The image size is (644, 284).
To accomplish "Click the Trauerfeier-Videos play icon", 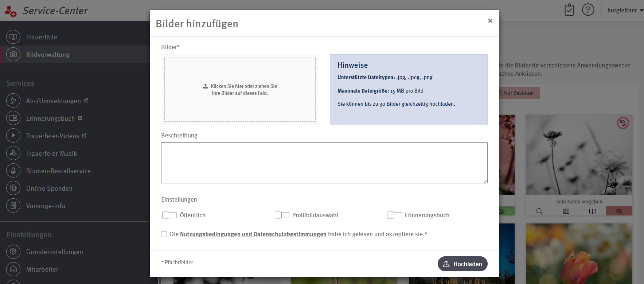I will (x=13, y=136).
